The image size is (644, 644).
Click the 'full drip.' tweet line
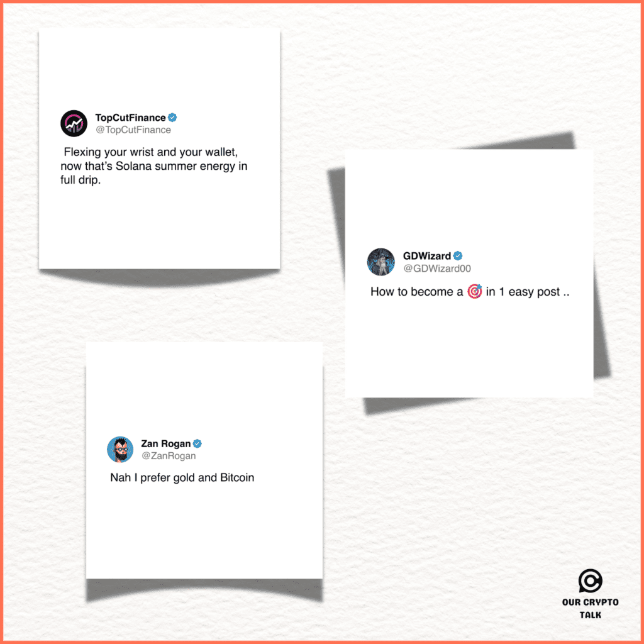pyautogui.click(x=80, y=180)
